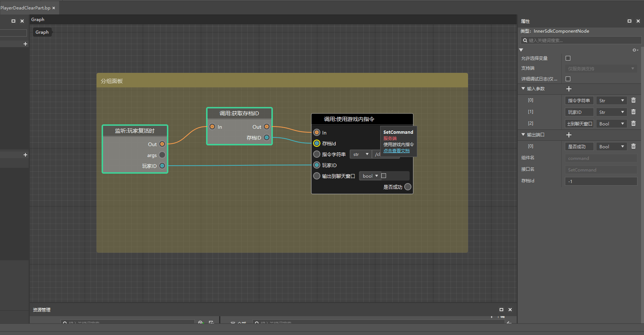This screenshot has width=644, height=335.
Task: Toggle 允许选择变量 checkbox
Action: coord(568,58)
